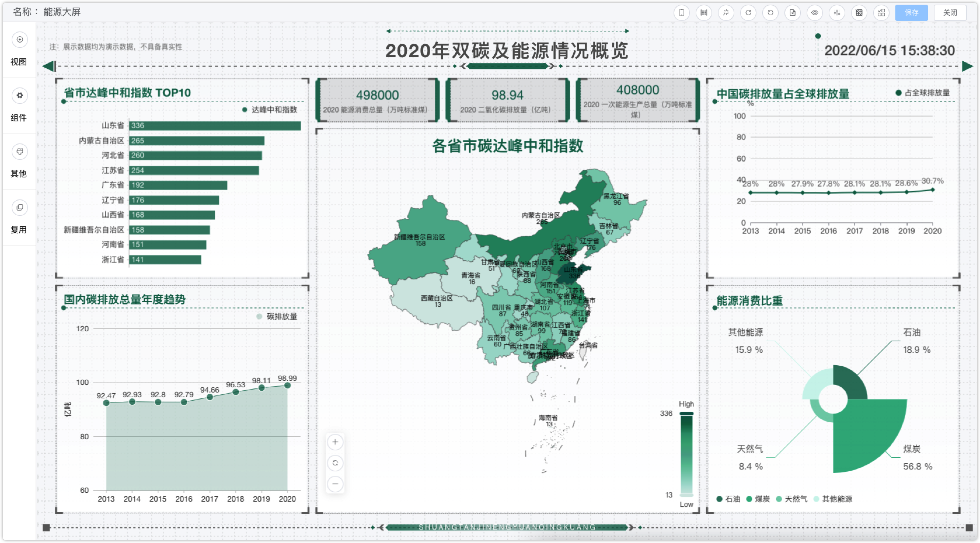Image resolution: width=980 pixels, height=543 pixels.
Task: Select the magic wand effects icon
Action: point(726,13)
